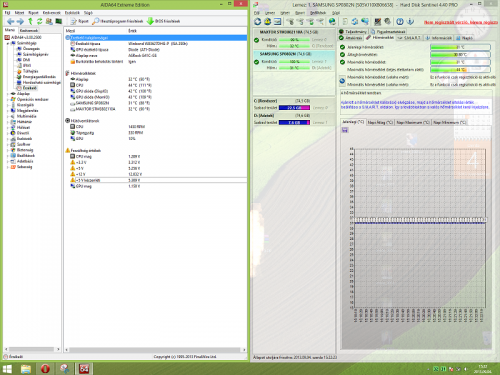Click the document icon in Hard Disk Sentinel toolbar
This screenshot has width=500, height=375.
click(345, 22)
